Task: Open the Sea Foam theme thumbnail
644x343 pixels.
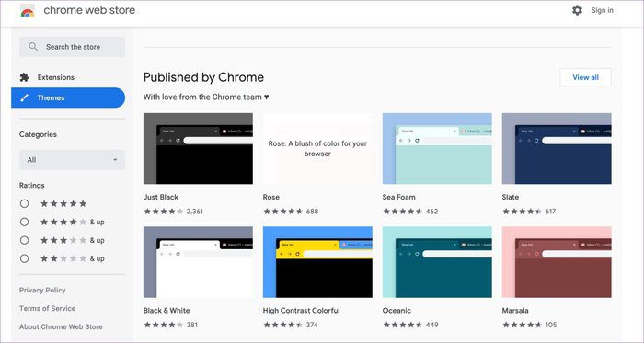Action: [x=437, y=149]
